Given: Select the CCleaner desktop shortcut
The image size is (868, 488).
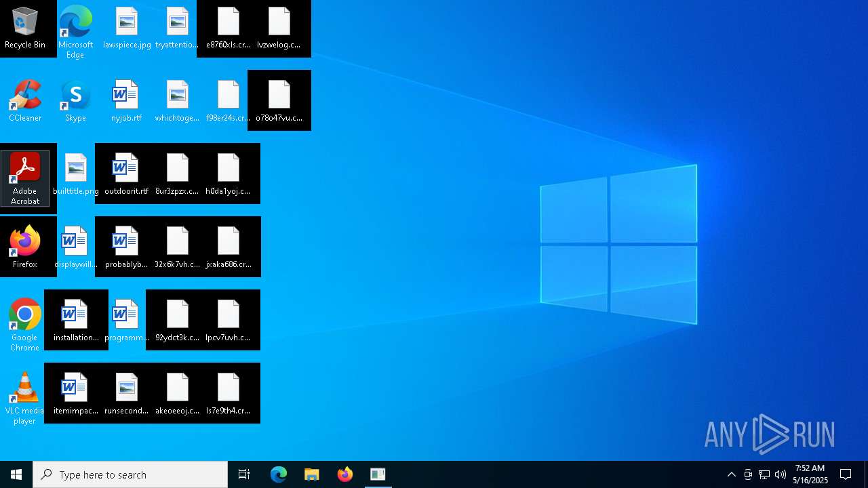Looking at the screenshot, I should pyautogui.click(x=25, y=102).
